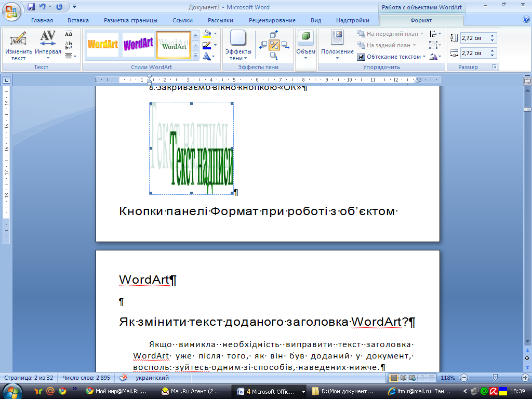Screen dimensions: 532x399
Task: Open the Положение position menu
Action: (337, 46)
